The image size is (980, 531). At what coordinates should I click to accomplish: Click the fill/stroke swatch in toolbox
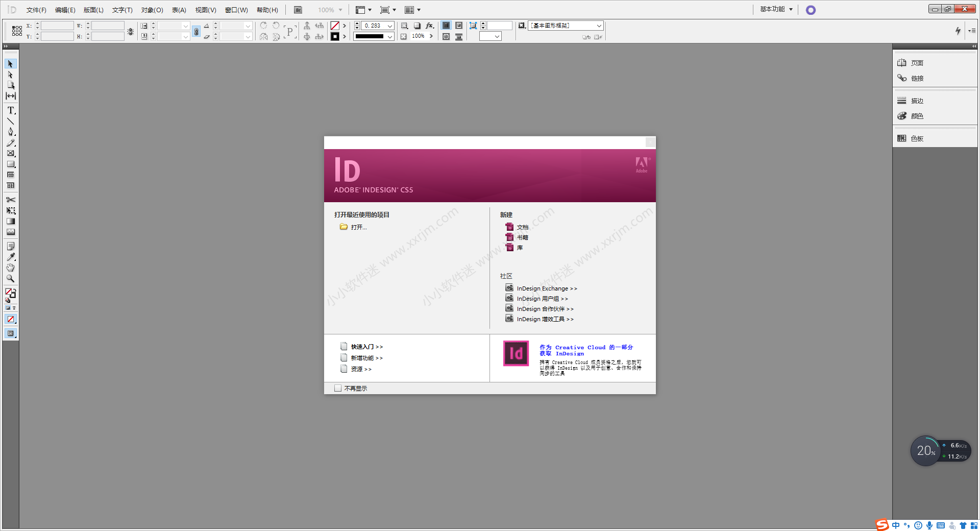click(x=10, y=294)
